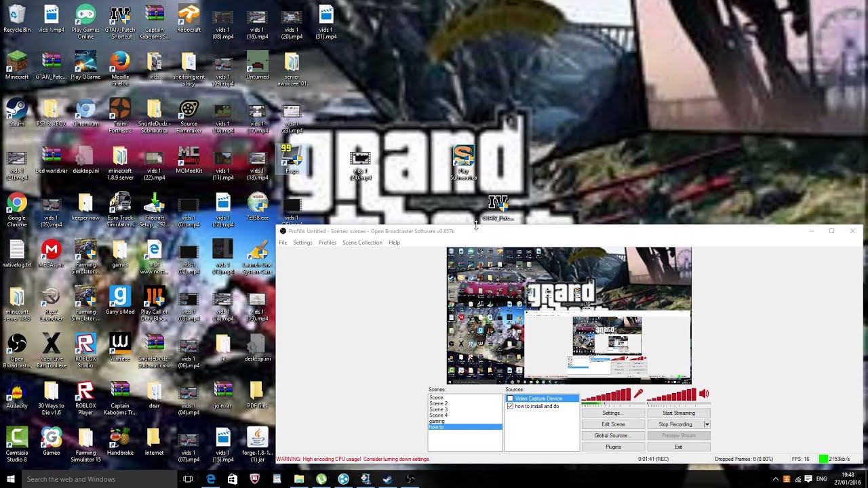Launch the Source Filmmaker desktop icon

click(189, 116)
